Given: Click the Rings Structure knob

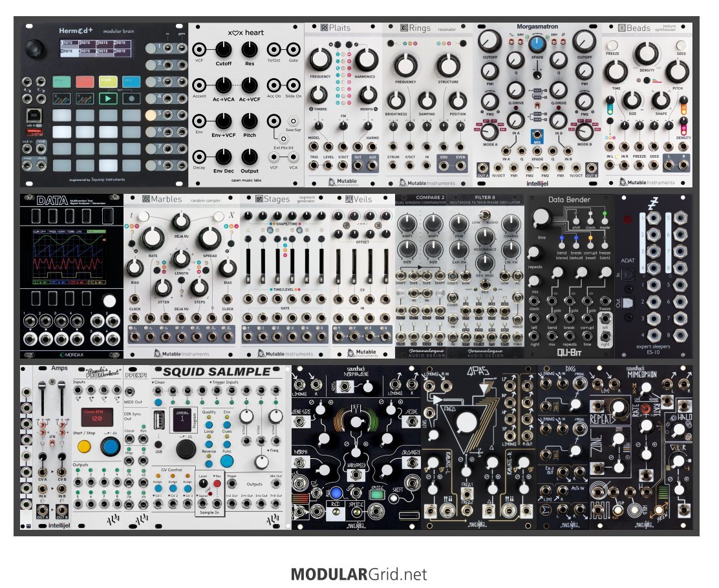Looking at the screenshot, I should 448,65.
